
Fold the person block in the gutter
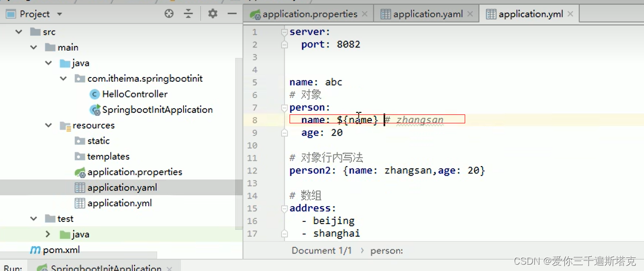284,108
